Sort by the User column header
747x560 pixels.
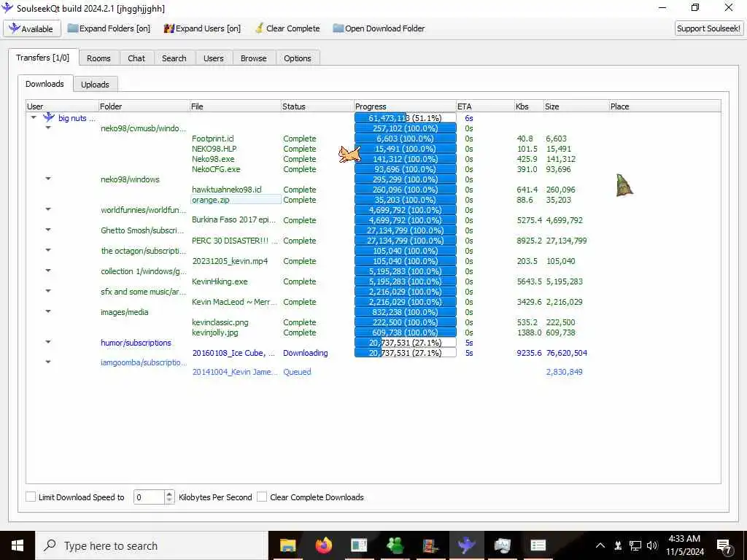(x=62, y=106)
